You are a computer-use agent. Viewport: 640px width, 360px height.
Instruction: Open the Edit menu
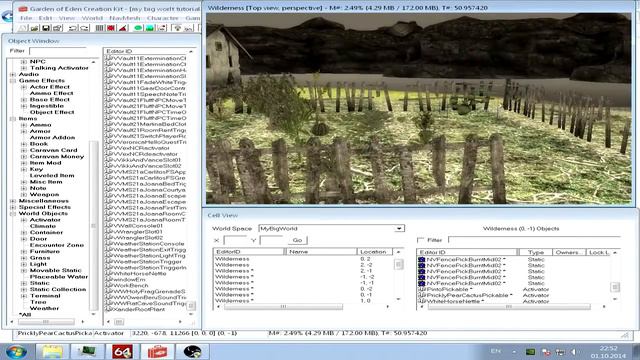pyautogui.click(x=45, y=18)
